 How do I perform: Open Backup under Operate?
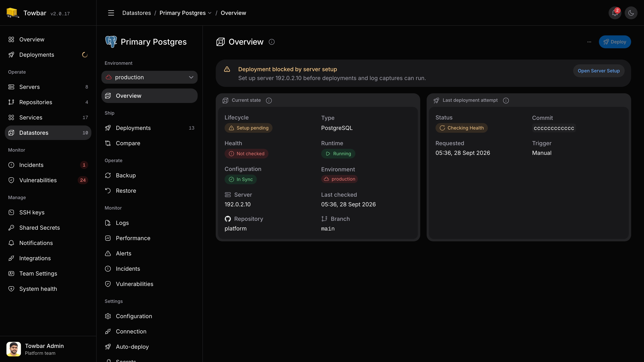pos(150,175)
